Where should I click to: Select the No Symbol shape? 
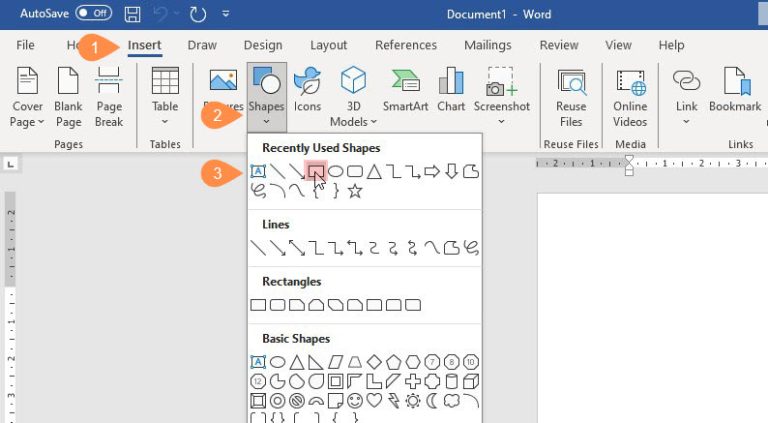click(x=297, y=401)
